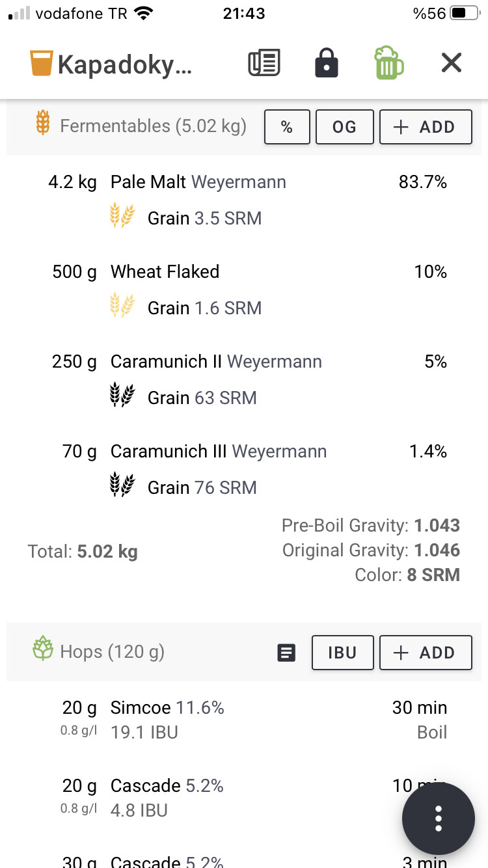The width and height of the screenshot is (488, 868).
Task: Toggle the IBU button for hops
Action: click(x=343, y=653)
